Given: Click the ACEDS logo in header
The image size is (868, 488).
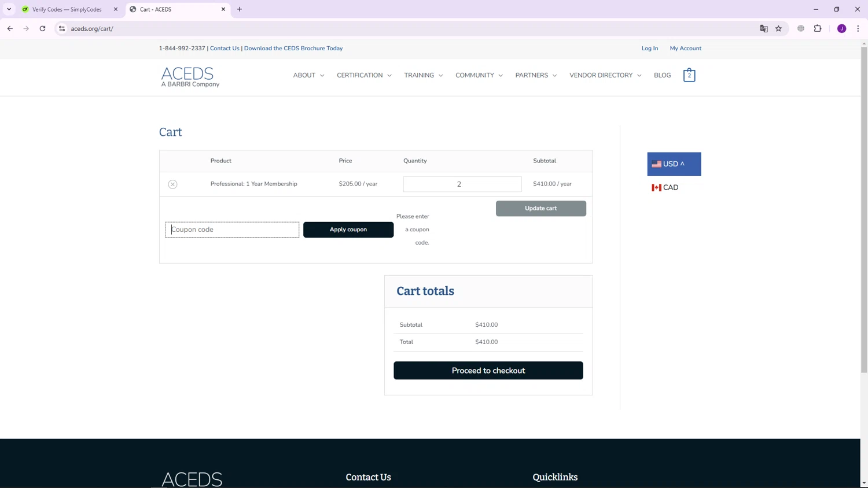Looking at the screenshot, I should click(190, 77).
